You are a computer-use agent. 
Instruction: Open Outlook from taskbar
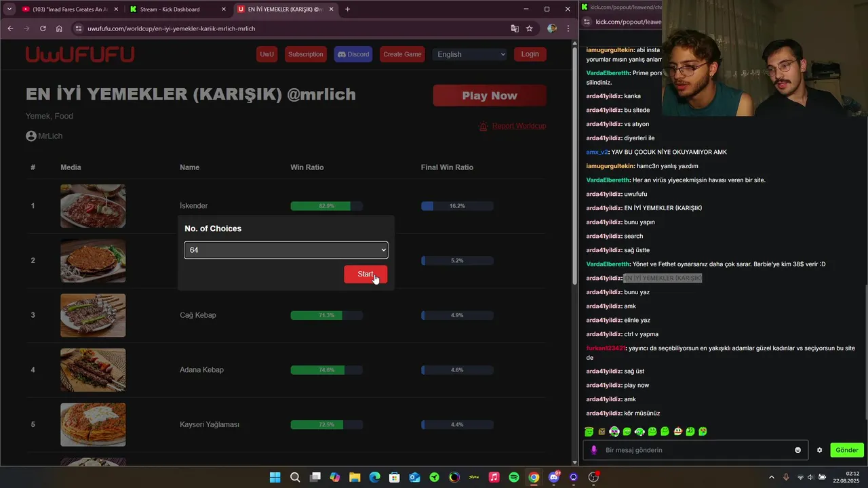tap(414, 477)
